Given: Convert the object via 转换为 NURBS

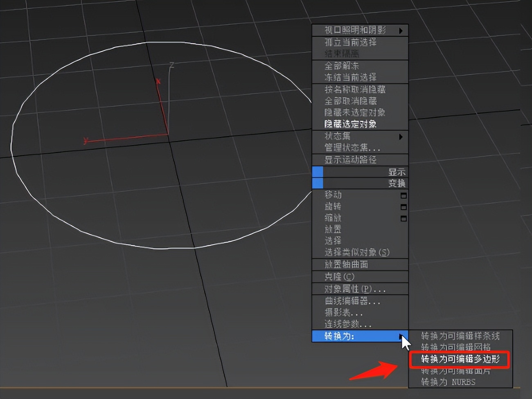Looking at the screenshot, I should pos(448,382).
